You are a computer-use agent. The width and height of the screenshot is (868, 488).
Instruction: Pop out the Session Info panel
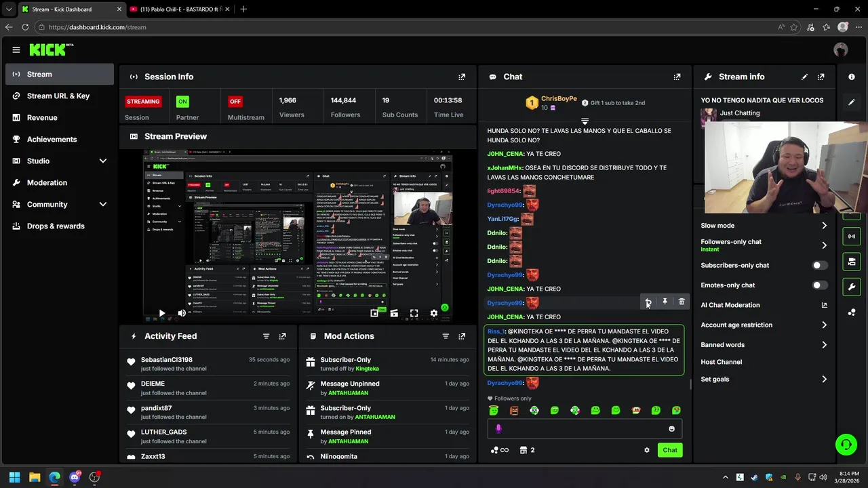[462, 77]
